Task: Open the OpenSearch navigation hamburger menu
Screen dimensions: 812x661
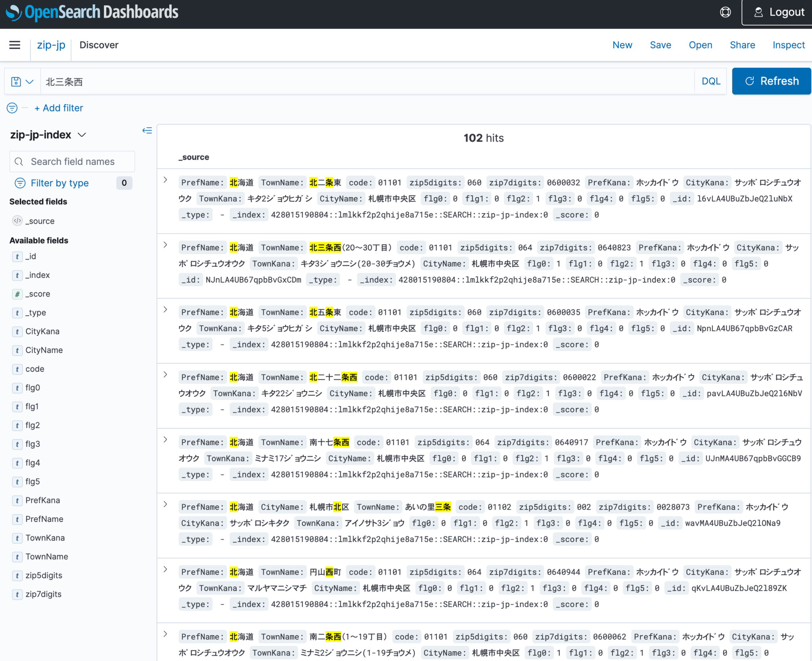Action: (x=14, y=45)
